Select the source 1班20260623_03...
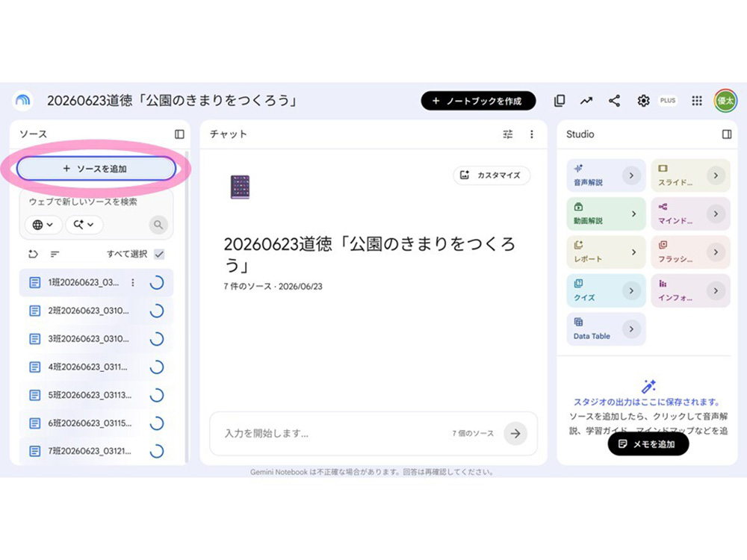This screenshot has width=747, height=560. 96,283
